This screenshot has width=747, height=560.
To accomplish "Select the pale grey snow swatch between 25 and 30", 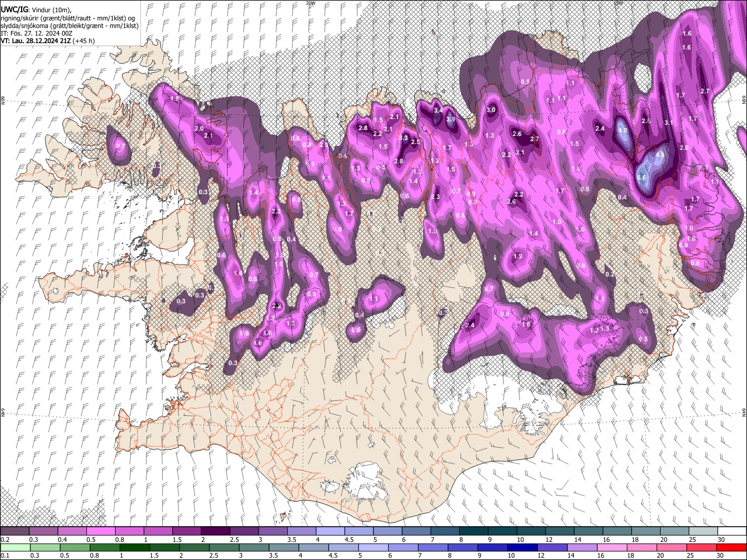I will 704,531.
